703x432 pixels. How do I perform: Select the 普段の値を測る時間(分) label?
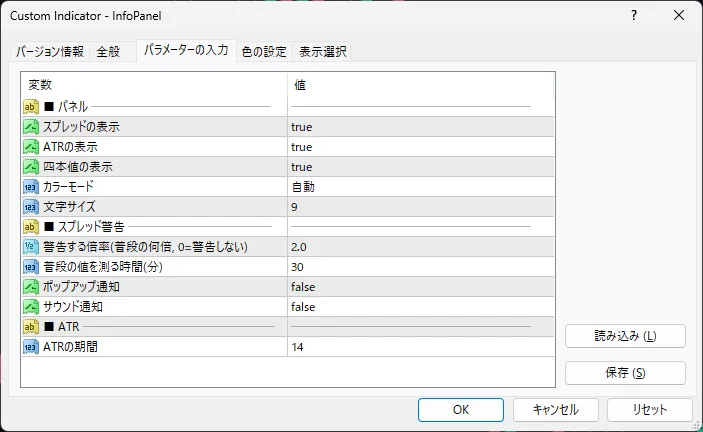click(x=103, y=267)
